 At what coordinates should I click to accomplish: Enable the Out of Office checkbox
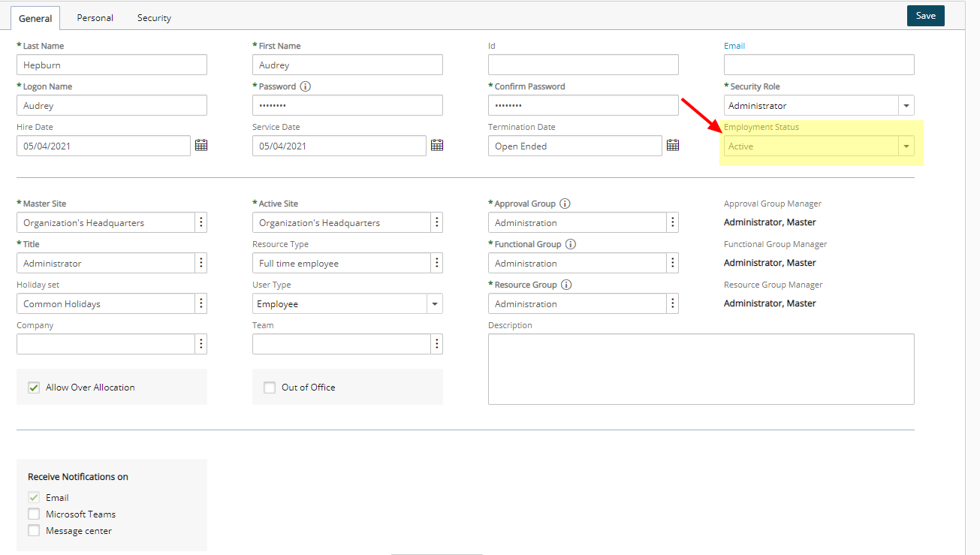(x=270, y=388)
